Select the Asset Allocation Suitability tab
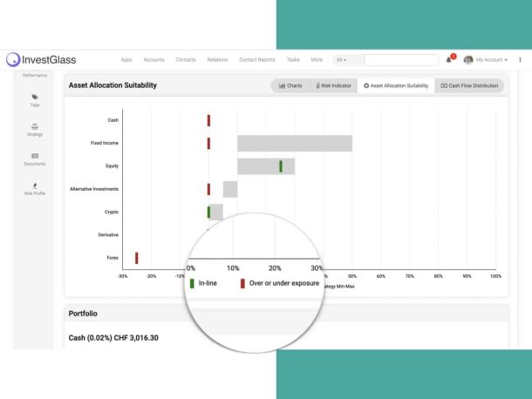Screen dimensions: 532x399 point(396,85)
